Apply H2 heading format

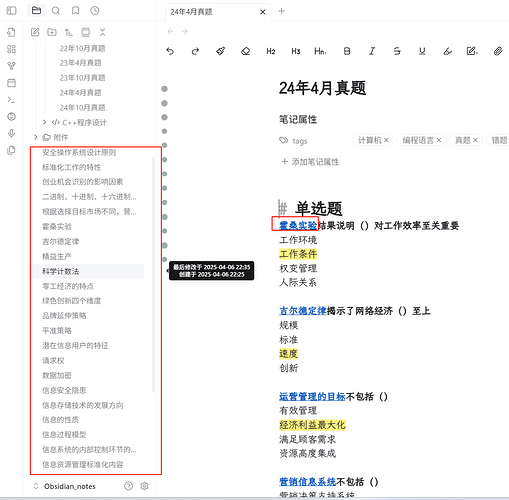[x=271, y=51]
